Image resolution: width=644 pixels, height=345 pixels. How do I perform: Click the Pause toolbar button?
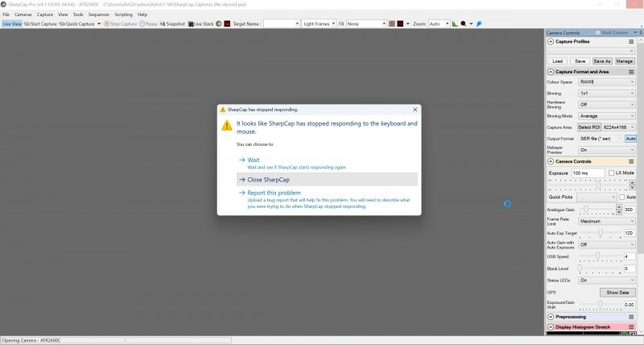tap(148, 24)
